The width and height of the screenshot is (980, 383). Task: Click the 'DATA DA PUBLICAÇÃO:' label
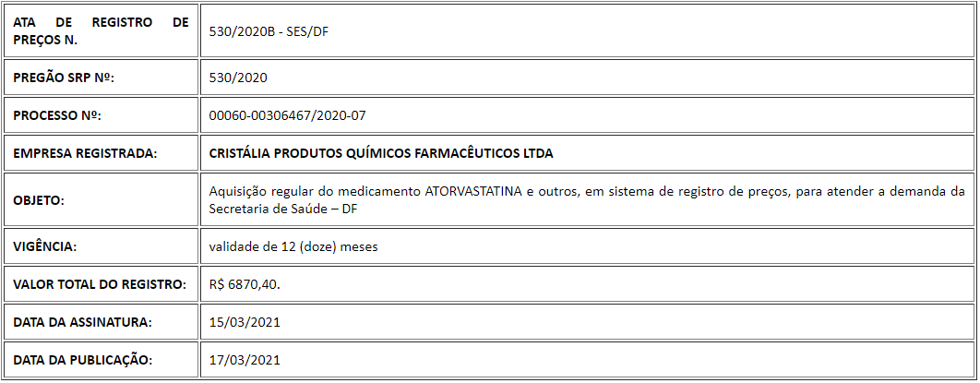pos(82,361)
